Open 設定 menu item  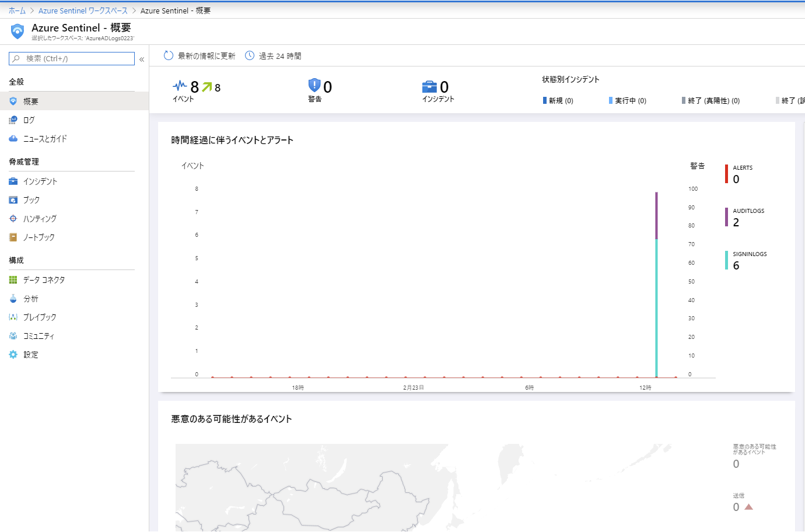click(74, 355)
